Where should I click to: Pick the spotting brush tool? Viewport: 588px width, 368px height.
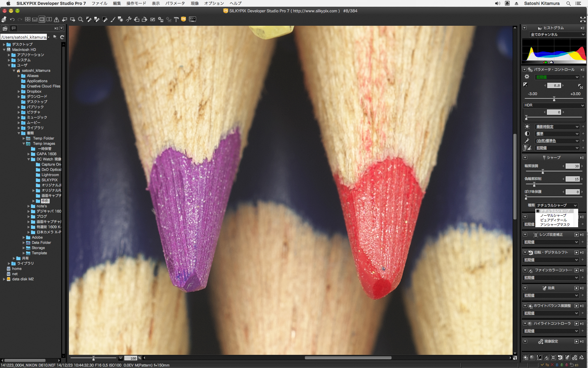[x=113, y=19]
